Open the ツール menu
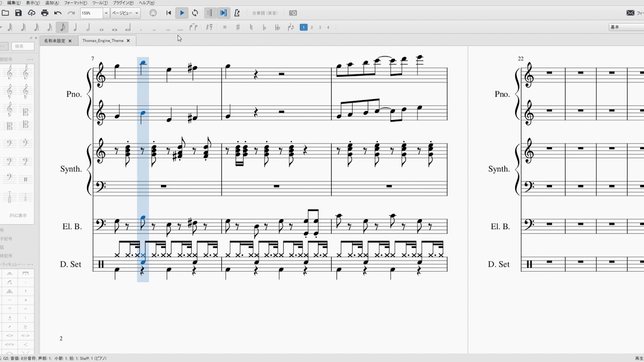 [99, 3]
